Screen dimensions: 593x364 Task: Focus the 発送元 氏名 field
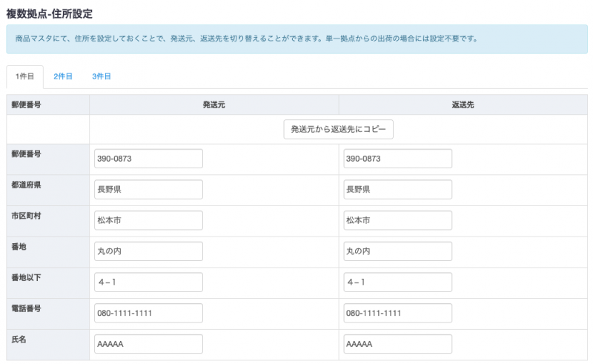[x=148, y=345]
